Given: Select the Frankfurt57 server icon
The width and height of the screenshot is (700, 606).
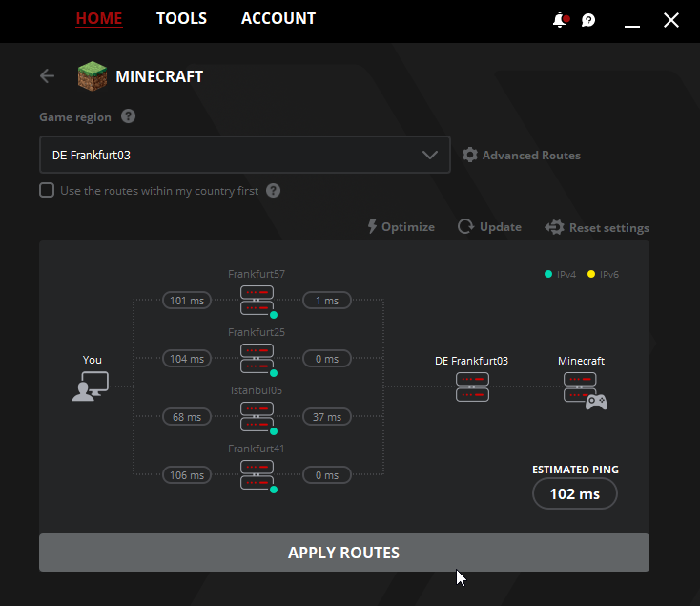Looking at the screenshot, I should click(257, 300).
